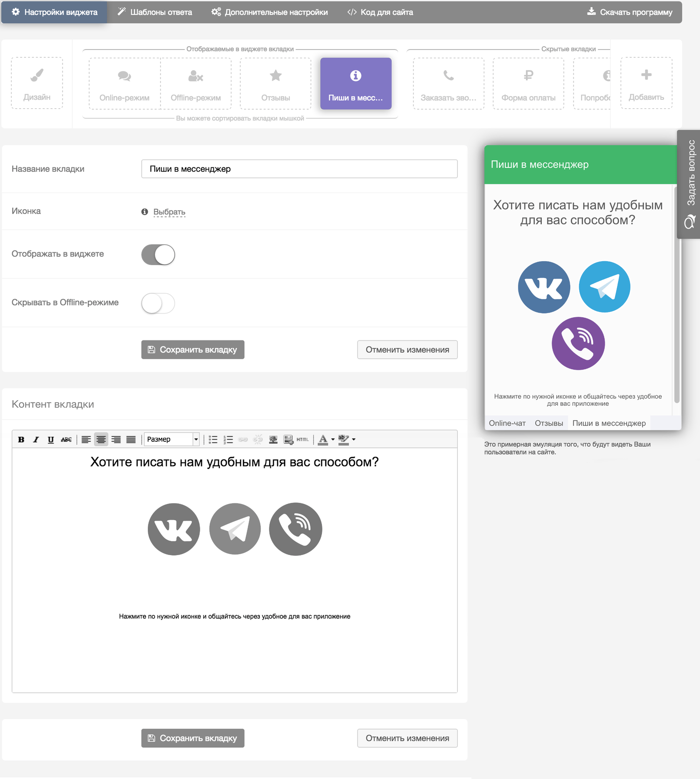The height and width of the screenshot is (779, 700).
Task: Apply strikethrough ABC formatting
Action: click(66, 439)
